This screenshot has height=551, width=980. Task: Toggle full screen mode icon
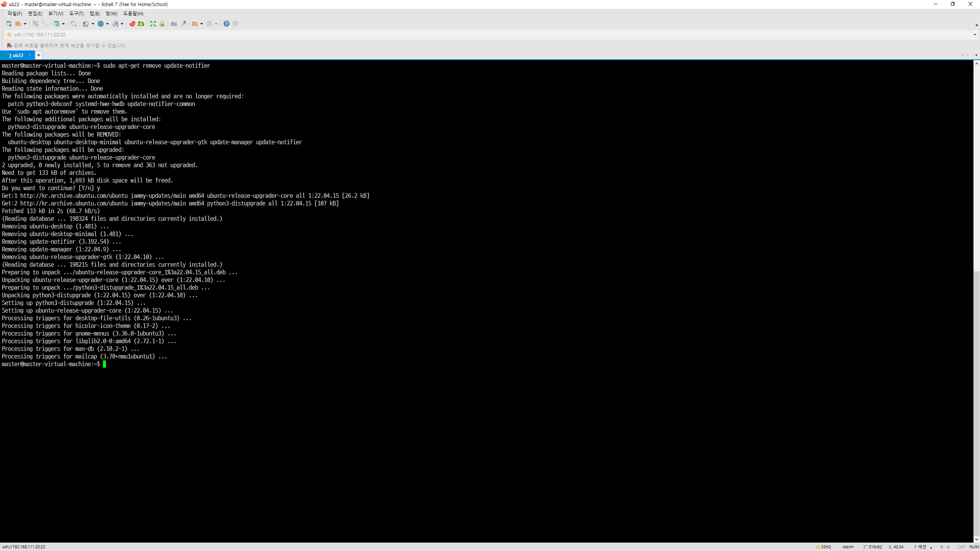[x=153, y=24]
